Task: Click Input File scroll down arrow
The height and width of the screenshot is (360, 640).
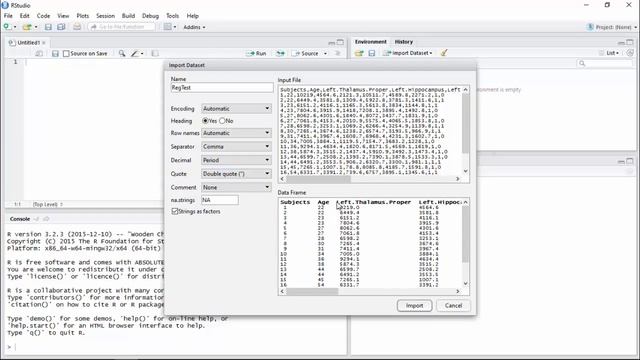Action: click(x=465, y=171)
